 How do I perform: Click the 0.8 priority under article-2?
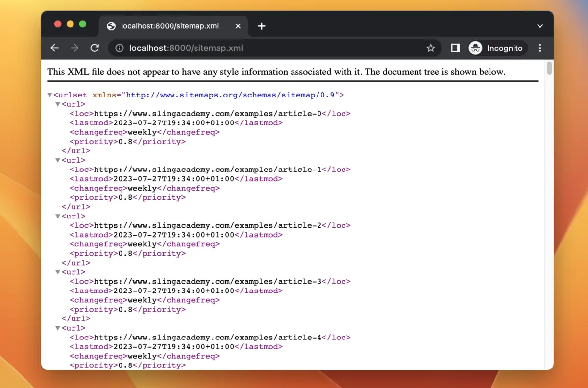125,253
